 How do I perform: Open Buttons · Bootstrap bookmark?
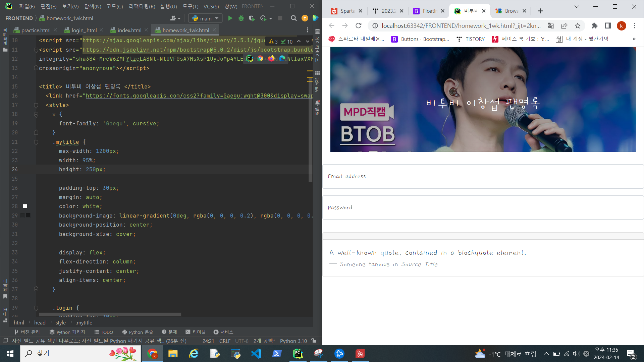pyautogui.click(x=420, y=39)
